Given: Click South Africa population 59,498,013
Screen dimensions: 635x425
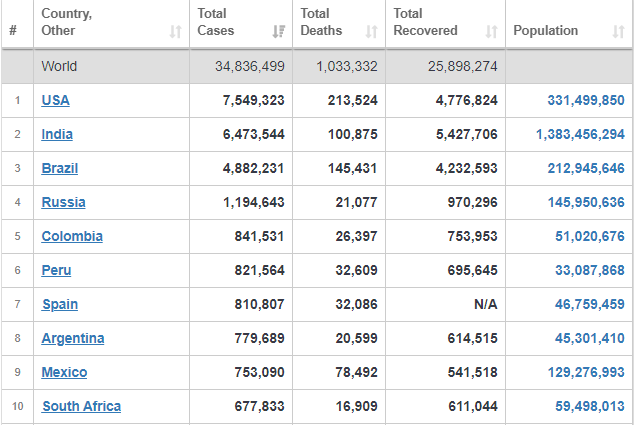Looking at the screenshot, I should click(590, 406).
